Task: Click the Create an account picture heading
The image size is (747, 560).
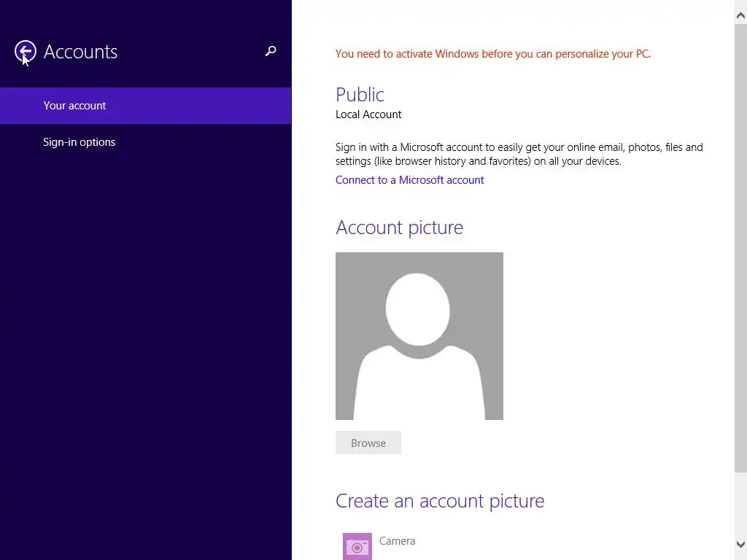Action: pos(440,501)
